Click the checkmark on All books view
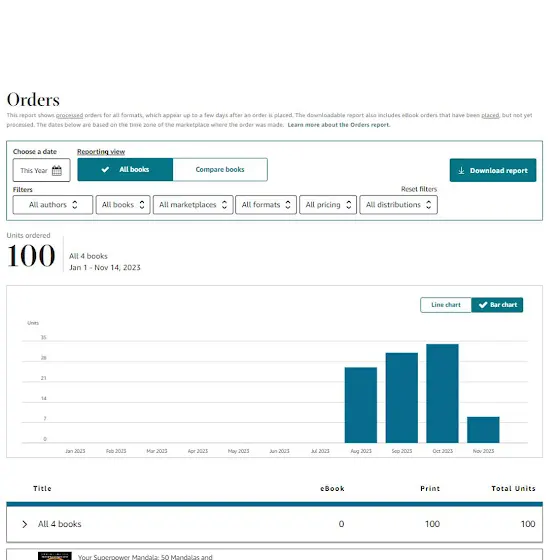This screenshot has height=560, width=560. (105, 170)
